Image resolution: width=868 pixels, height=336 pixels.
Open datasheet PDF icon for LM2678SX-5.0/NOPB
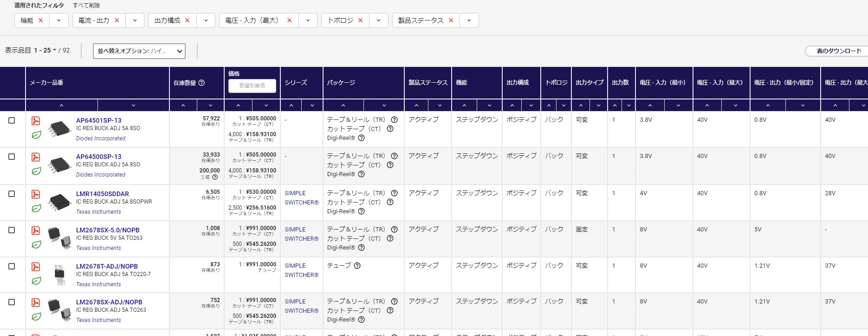(36, 231)
